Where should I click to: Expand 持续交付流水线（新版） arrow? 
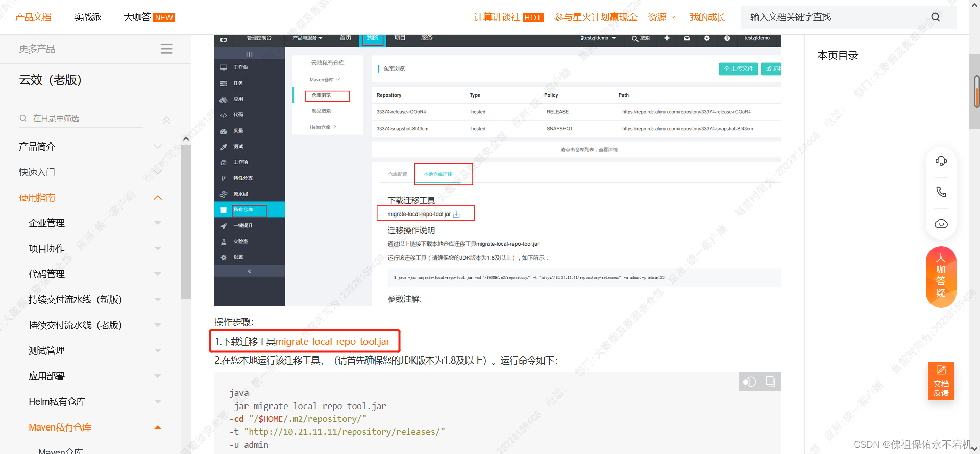click(x=158, y=300)
